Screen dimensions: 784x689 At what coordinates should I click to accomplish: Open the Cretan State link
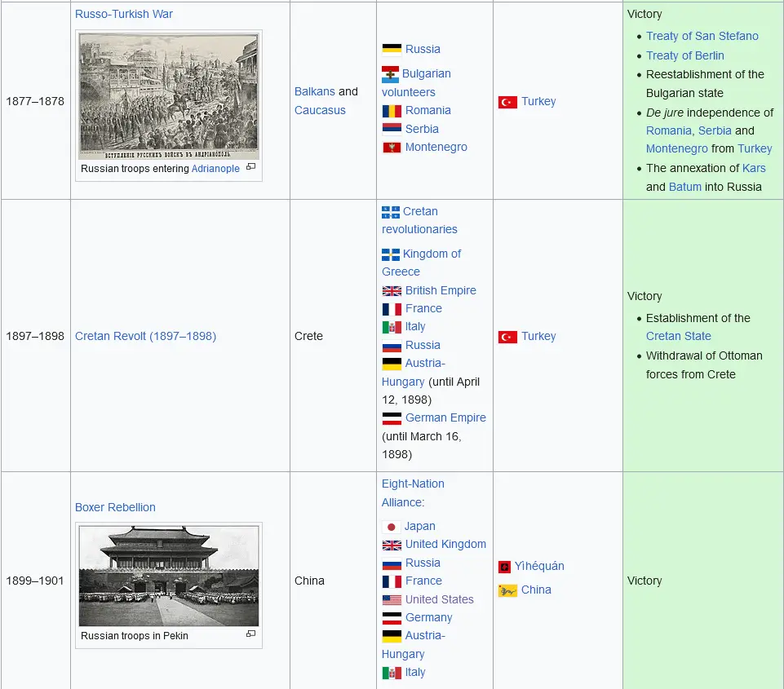pos(679,336)
